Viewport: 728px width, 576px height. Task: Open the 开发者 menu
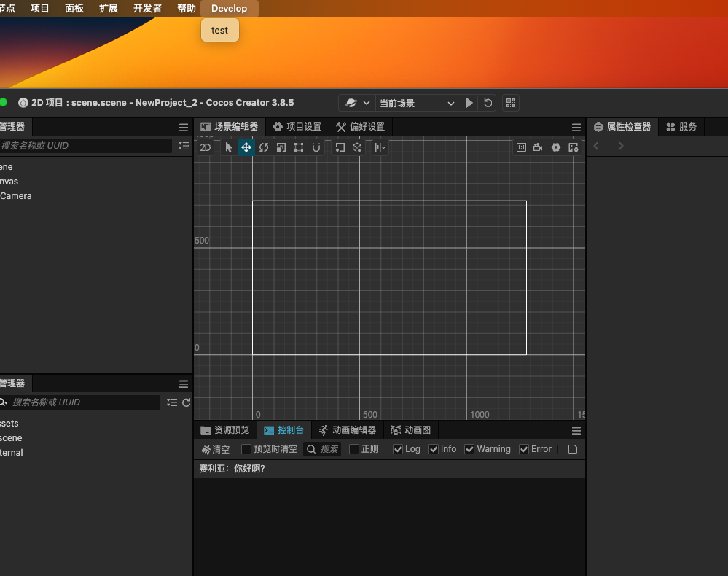pos(148,8)
